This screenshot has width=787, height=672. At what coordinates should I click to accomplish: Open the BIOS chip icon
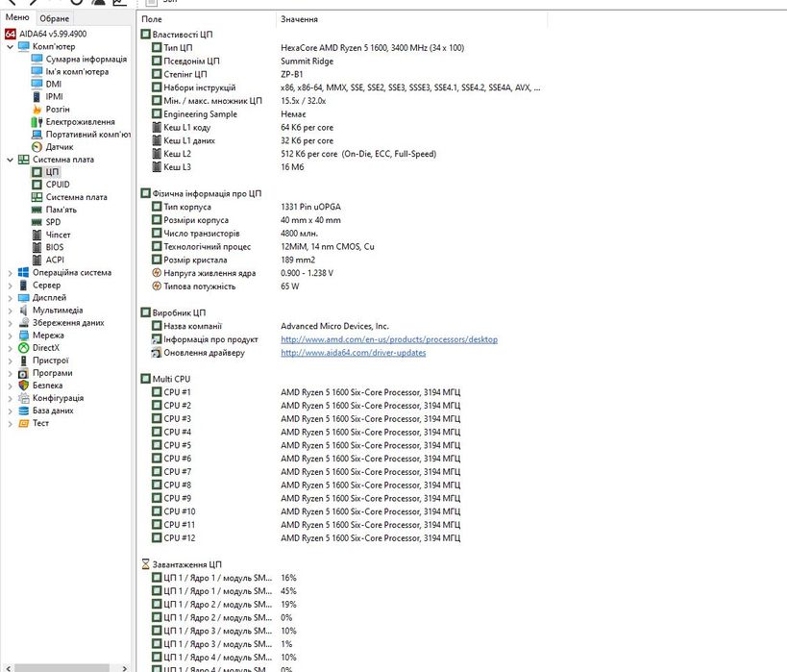[x=37, y=247]
